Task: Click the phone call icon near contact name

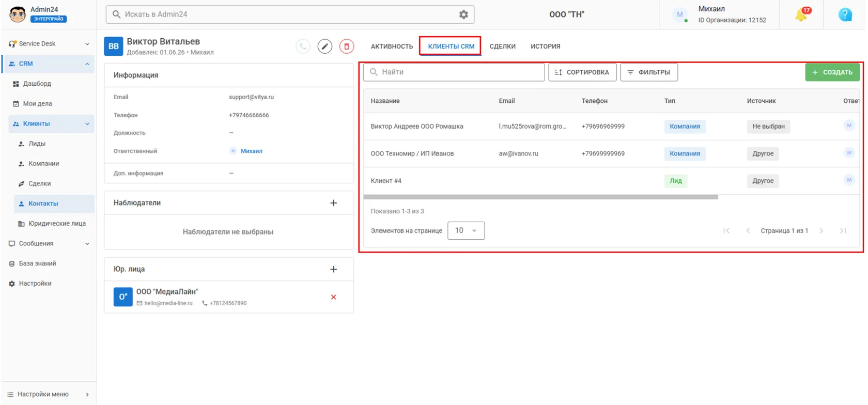Action: pyautogui.click(x=303, y=46)
